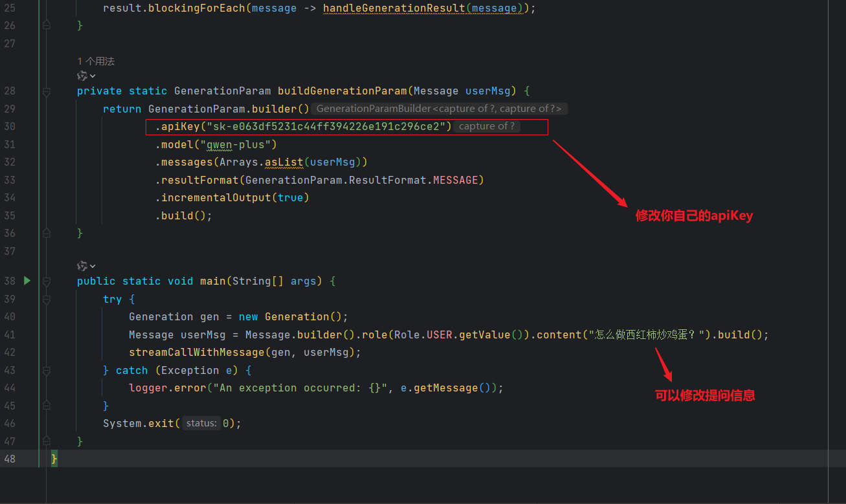
Task: Click the Role.USER constant
Action: (423, 334)
